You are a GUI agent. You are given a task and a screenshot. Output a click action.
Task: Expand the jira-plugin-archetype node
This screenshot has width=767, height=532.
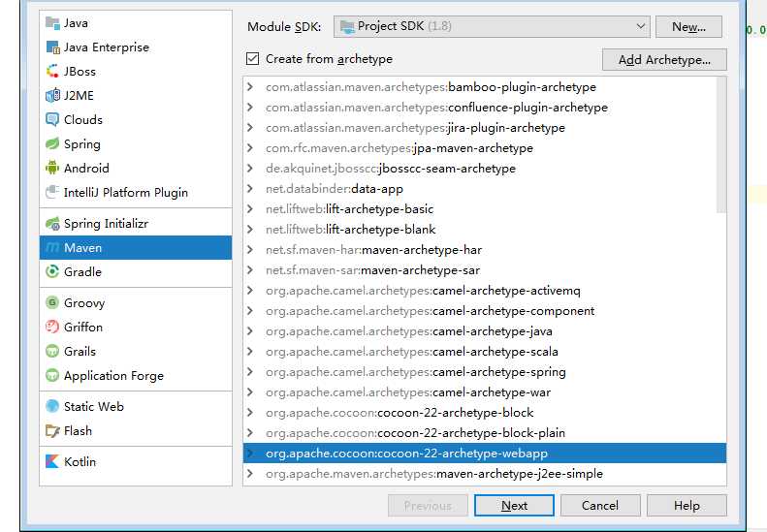pyautogui.click(x=250, y=128)
